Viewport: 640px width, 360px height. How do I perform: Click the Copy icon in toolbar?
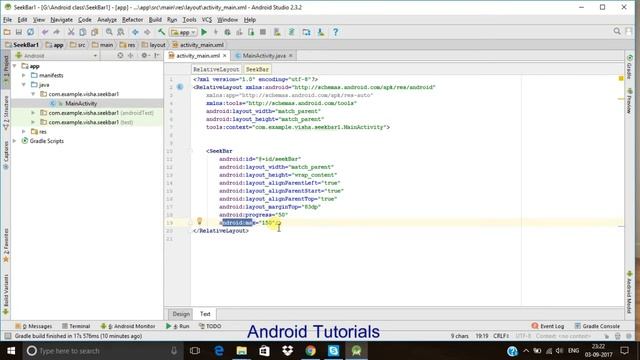click(82, 32)
